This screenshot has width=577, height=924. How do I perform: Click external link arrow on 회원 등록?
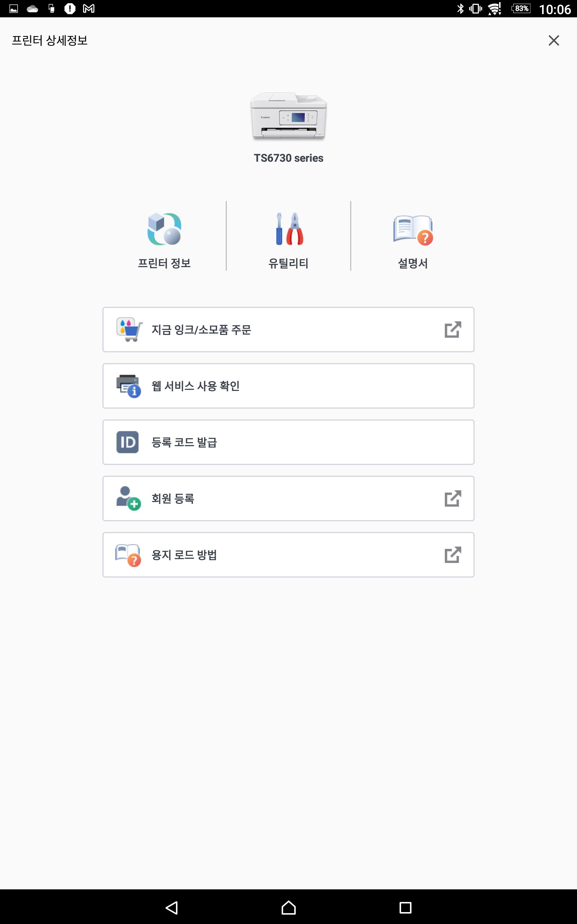[x=453, y=498]
